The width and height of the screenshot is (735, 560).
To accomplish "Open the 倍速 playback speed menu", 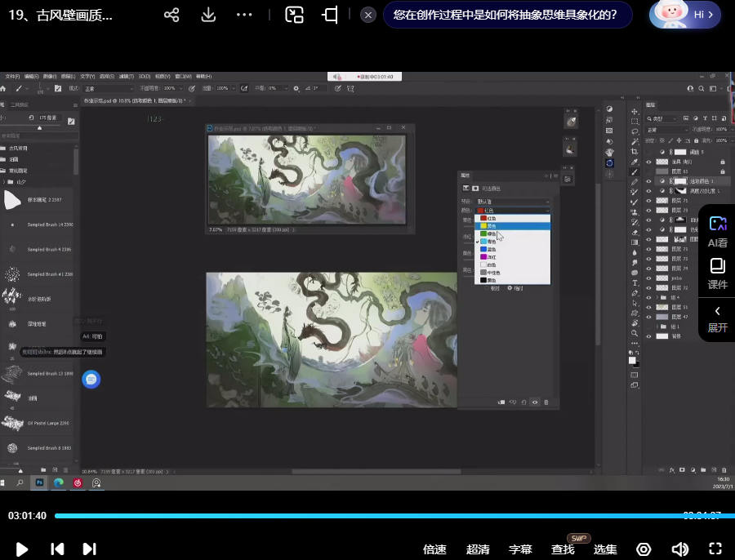I will pyautogui.click(x=434, y=549).
